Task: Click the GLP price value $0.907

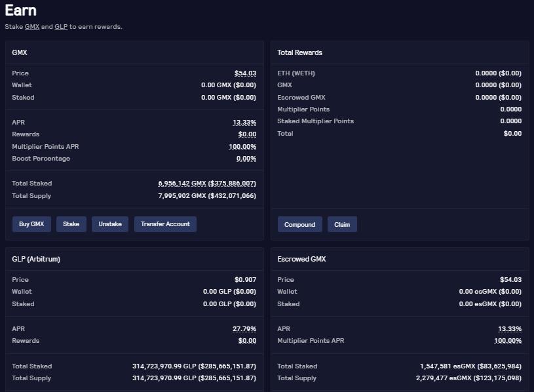Action: click(x=245, y=280)
